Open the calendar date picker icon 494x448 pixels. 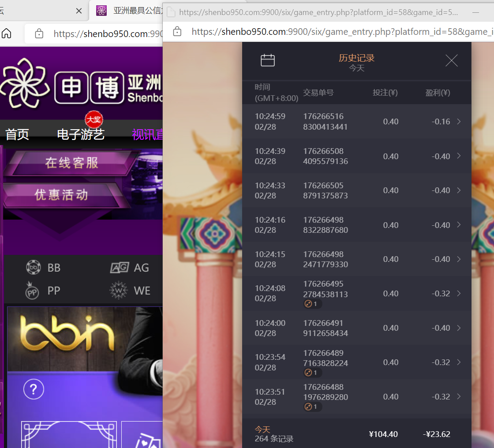pos(267,60)
